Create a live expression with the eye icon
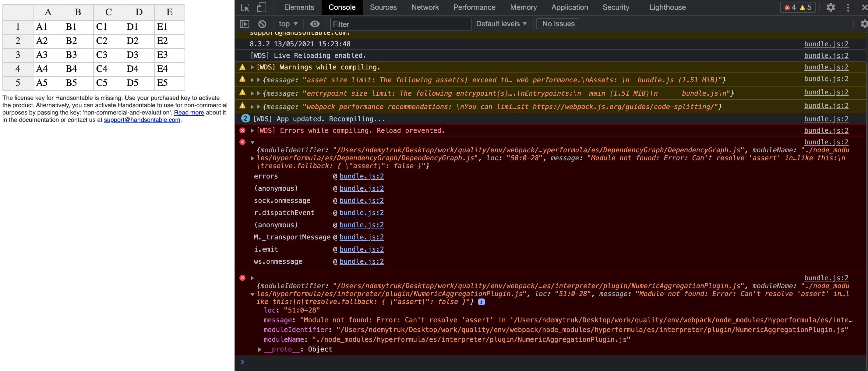868x371 pixels. (x=314, y=23)
